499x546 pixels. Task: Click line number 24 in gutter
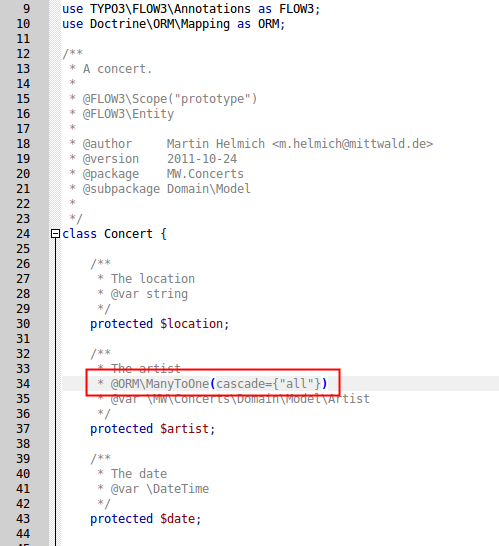pos(23,234)
